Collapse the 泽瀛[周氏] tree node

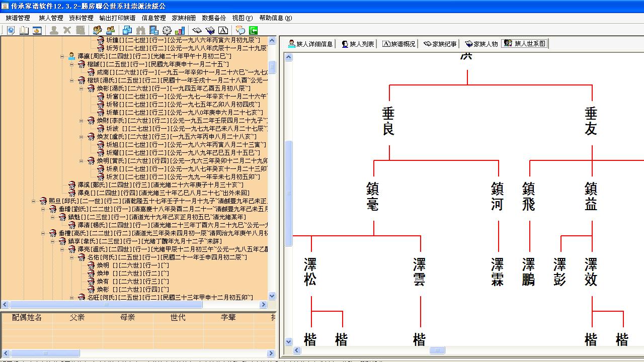pyautogui.click(x=61, y=57)
